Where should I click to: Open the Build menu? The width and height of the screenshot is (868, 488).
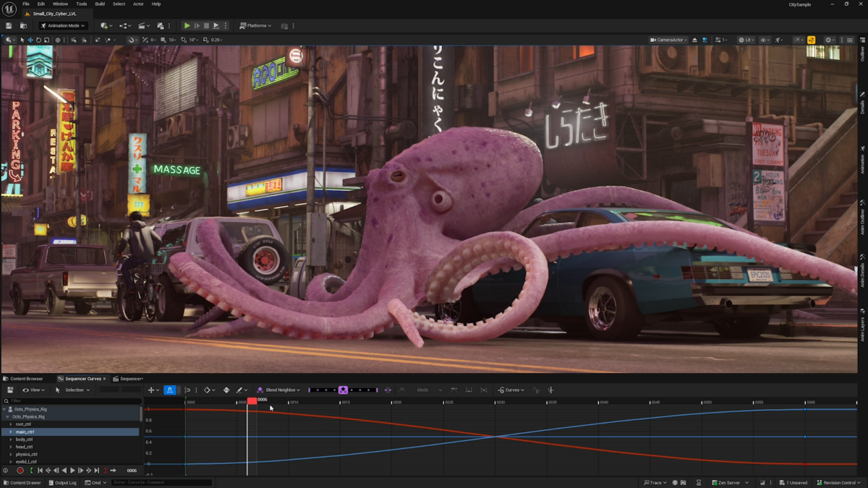[x=100, y=4]
